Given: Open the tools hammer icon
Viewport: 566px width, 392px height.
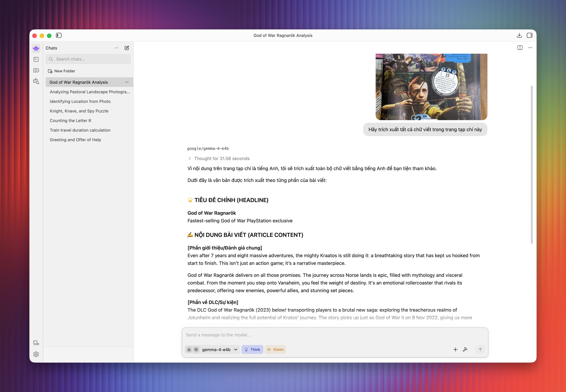Looking at the screenshot, I should pyautogui.click(x=465, y=350).
